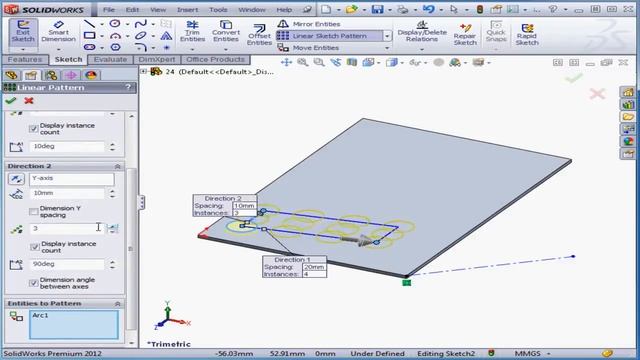The image size is (640, 360).
Task: Click the Move Entities tool
Action: point(309,48)
